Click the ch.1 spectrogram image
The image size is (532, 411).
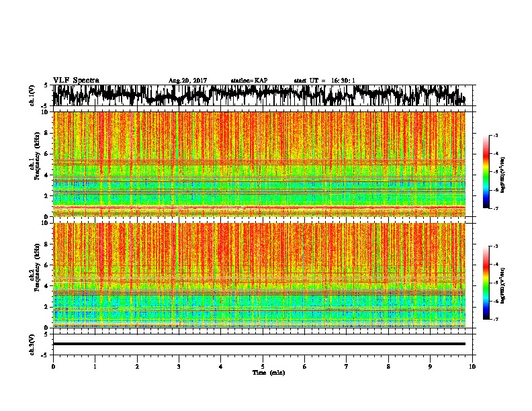[259, 164]
